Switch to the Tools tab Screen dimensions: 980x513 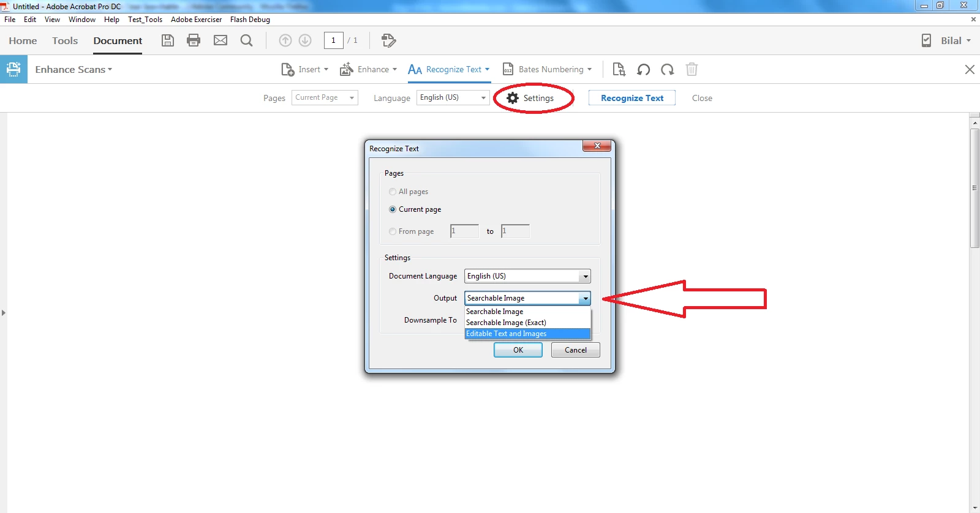[x=65, y=40]
